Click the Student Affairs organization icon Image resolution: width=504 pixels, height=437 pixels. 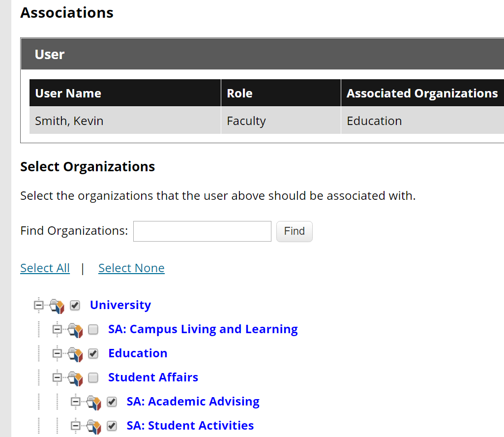pos(76,378)
